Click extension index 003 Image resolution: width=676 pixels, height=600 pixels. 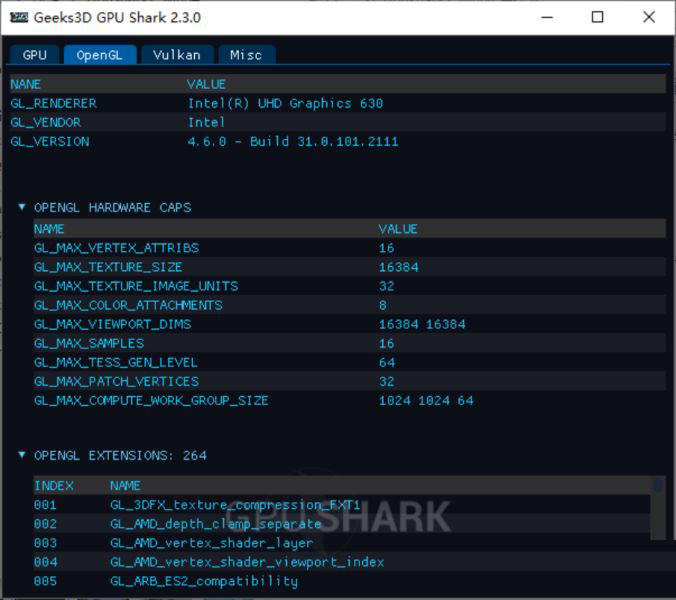pyautogui.click(x=45, y=543)
